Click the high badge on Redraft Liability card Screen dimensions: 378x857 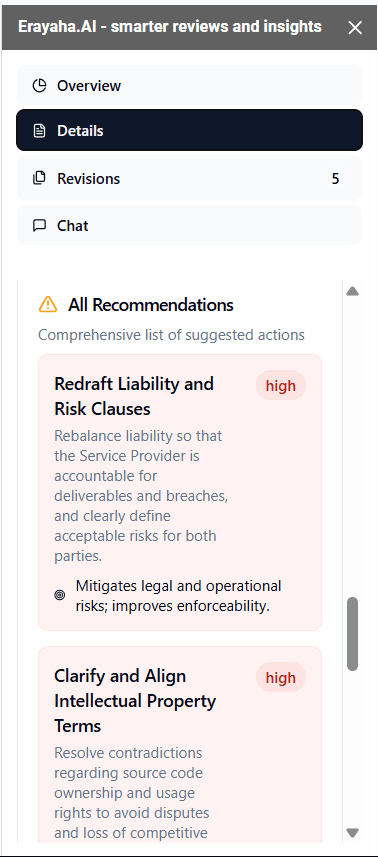tap(281, 386)
